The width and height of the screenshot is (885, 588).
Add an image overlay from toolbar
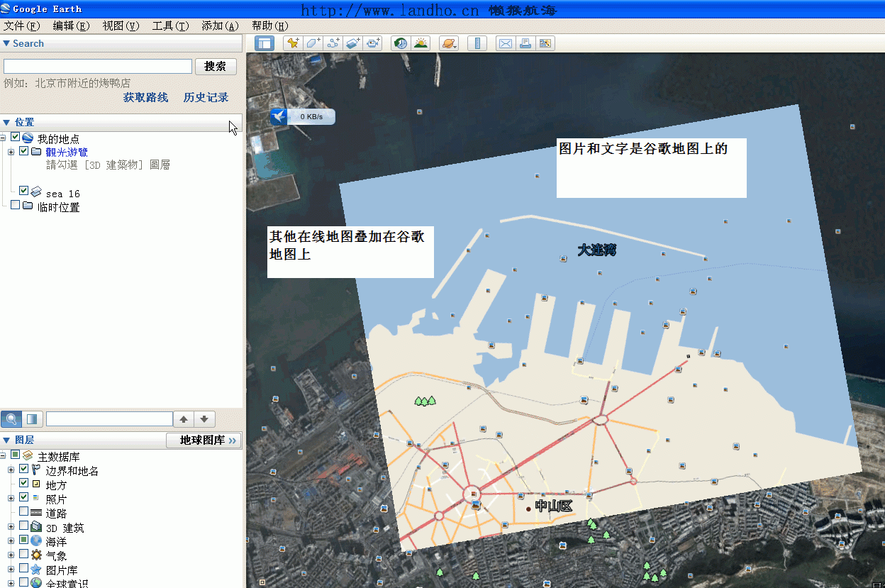pyautogui.click(x=352, y=43)
